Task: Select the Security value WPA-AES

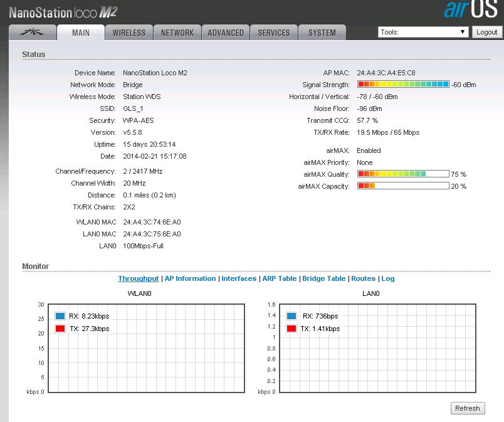Action: point(138,120)
